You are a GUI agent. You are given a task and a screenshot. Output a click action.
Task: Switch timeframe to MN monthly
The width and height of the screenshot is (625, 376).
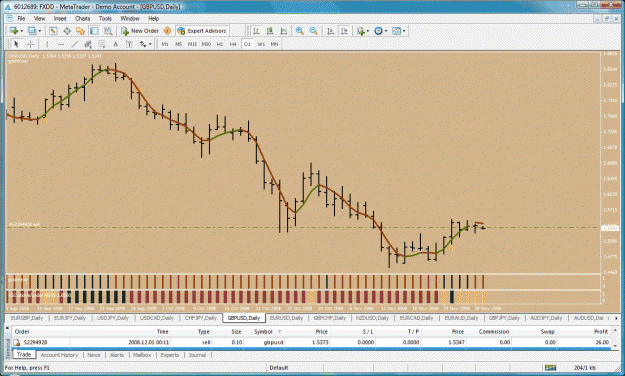(x=274, y=44)
